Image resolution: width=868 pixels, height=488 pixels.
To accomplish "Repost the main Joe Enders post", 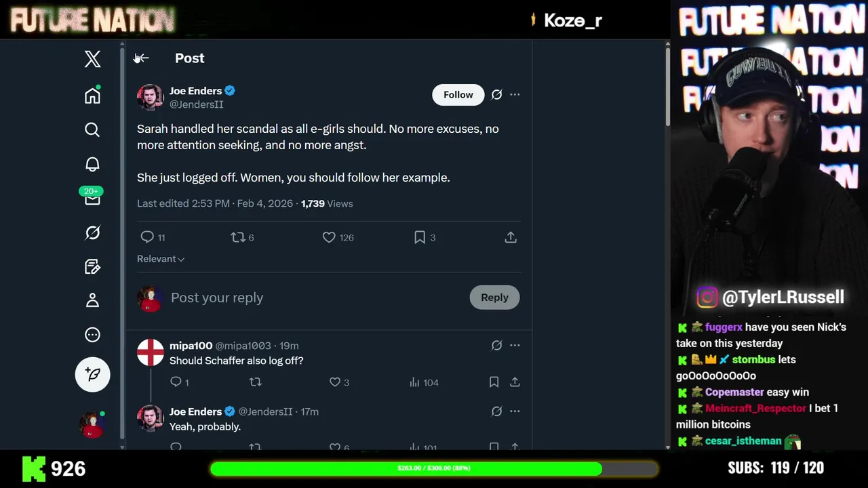I will (237, 237).
